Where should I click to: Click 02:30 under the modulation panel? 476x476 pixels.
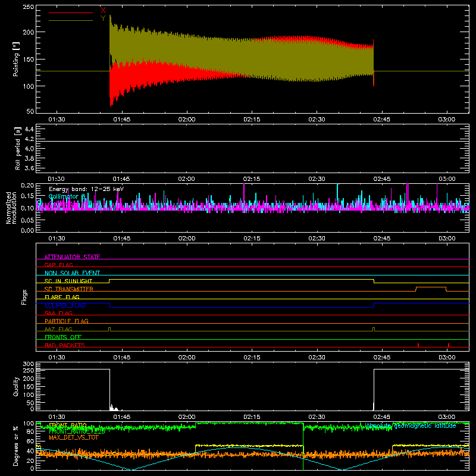[x=317, y=239]
